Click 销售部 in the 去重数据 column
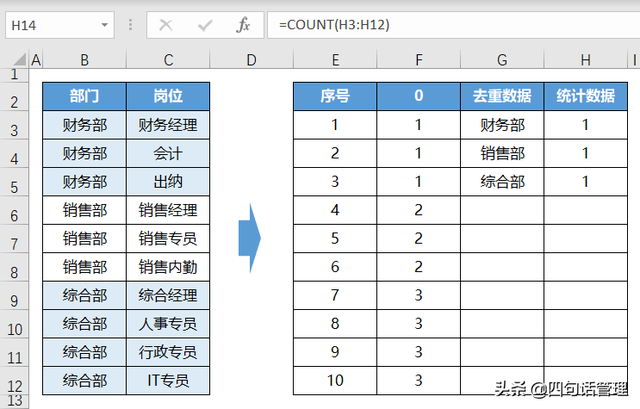This screenshot has width=640, height=409. [x=502, y=153]
